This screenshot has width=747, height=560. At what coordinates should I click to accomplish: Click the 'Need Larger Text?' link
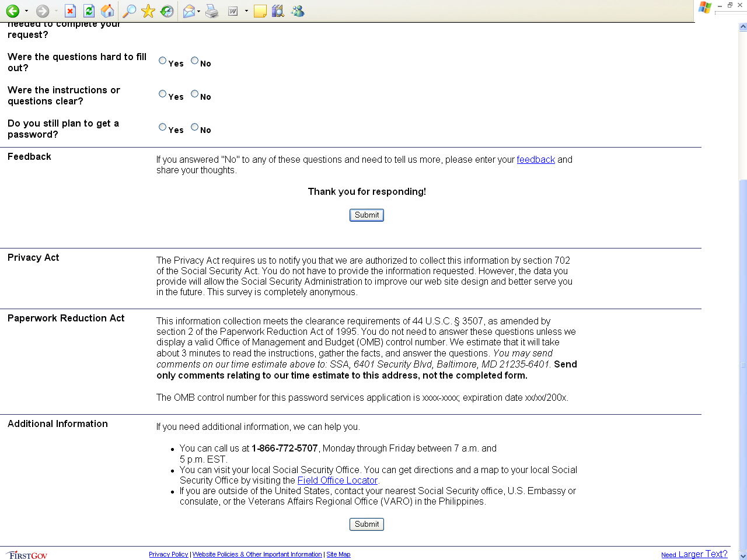694,554
